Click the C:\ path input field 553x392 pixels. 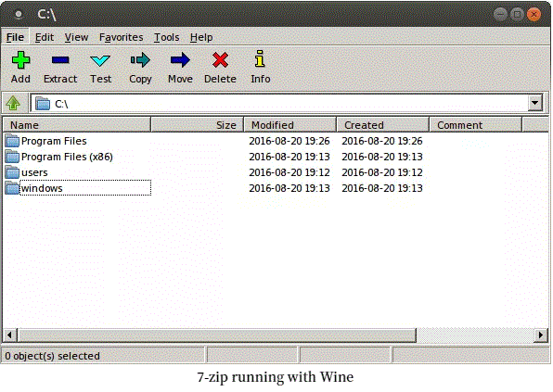click(279, 104)
